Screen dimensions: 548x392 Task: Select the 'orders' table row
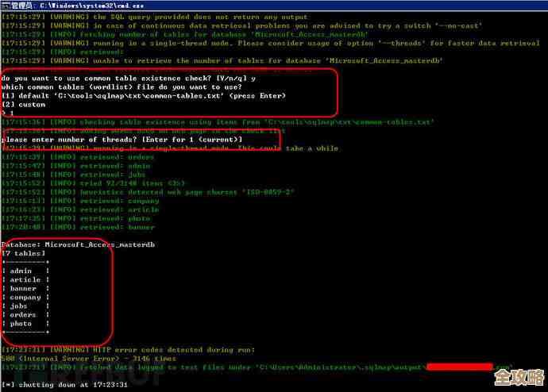[x=24, y=314]
